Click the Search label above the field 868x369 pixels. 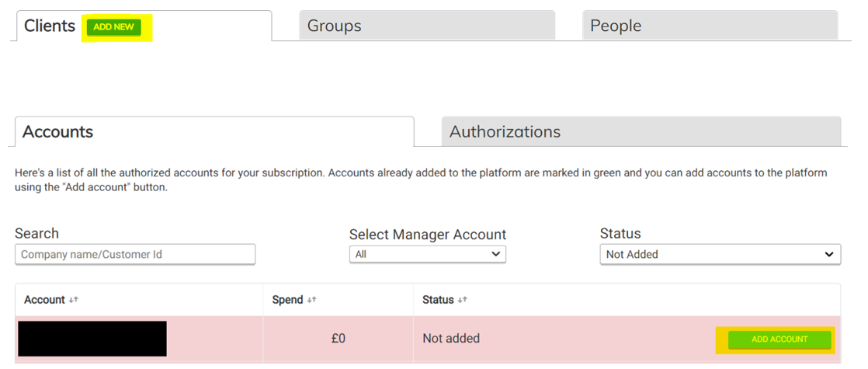(x=36, y=233)
